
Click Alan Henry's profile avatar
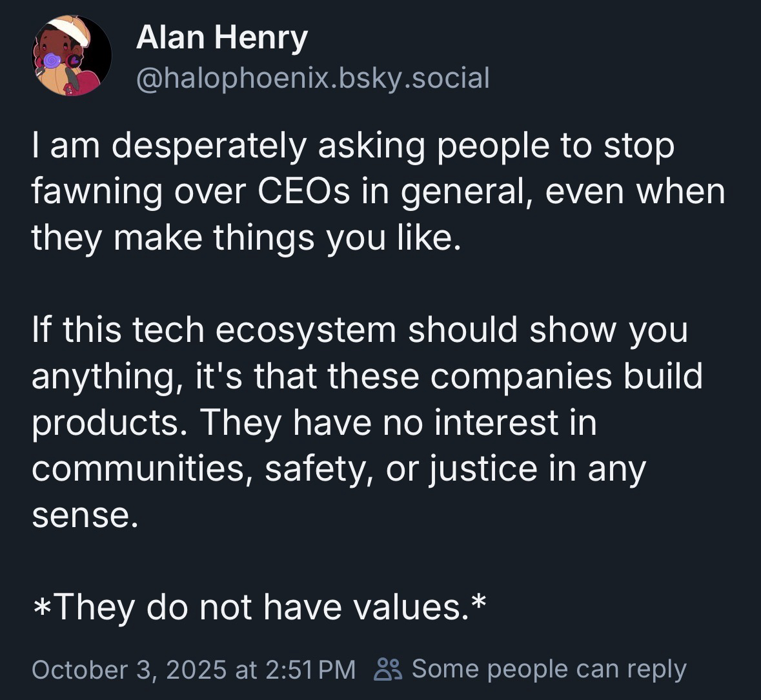click(x=72, y=56)
